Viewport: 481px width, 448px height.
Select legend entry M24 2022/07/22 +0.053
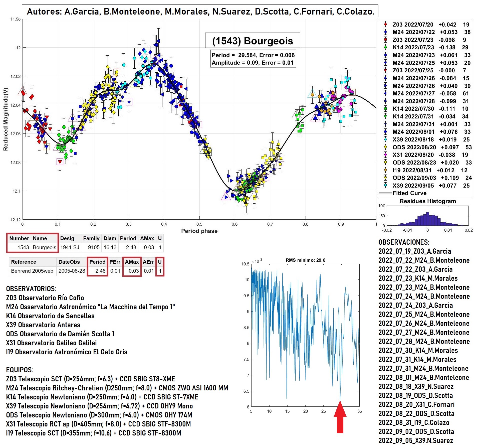[426, 32]
